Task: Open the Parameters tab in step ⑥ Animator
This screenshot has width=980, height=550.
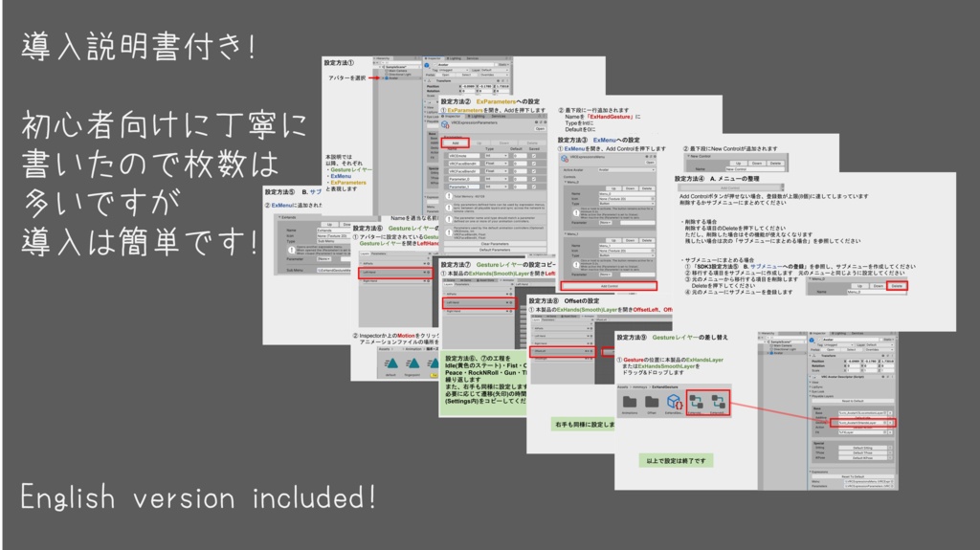Action: click(379, 253)
